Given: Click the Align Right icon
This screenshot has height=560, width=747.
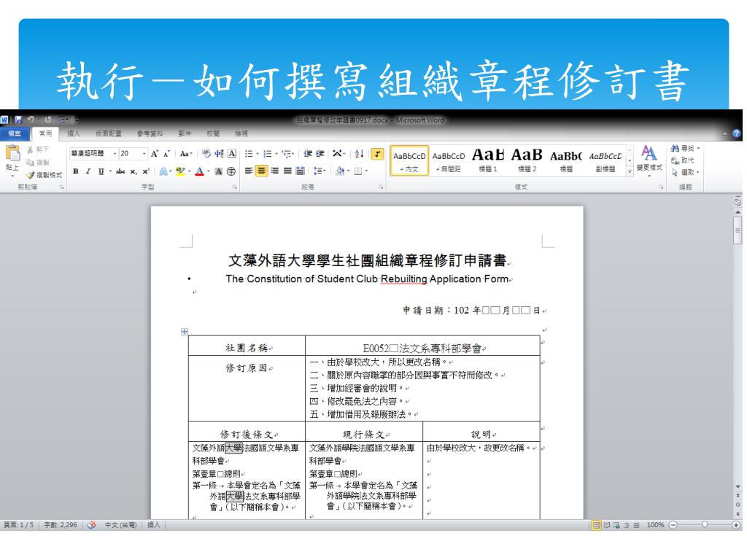Looking at the screenshot, I should pyautogui.click(x=274, y=171).
